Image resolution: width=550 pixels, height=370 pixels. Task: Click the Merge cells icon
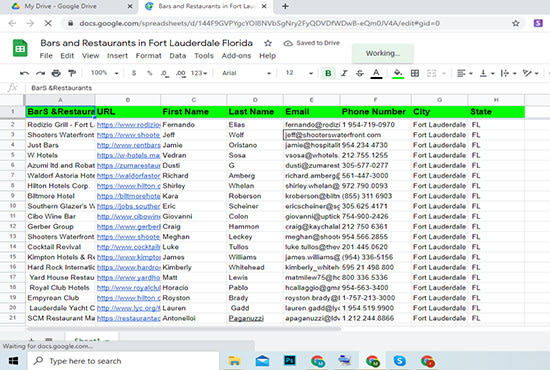(431, 73)
